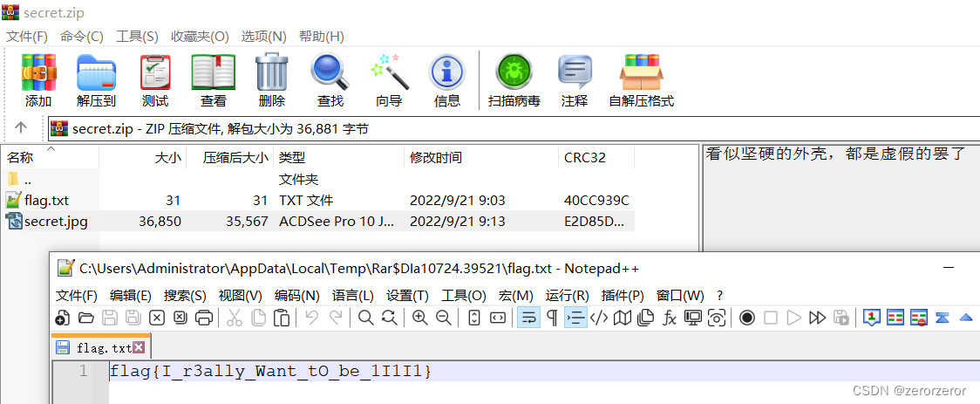
Task: Click Notepad++ Replace icon
Action: click(390, 318)
